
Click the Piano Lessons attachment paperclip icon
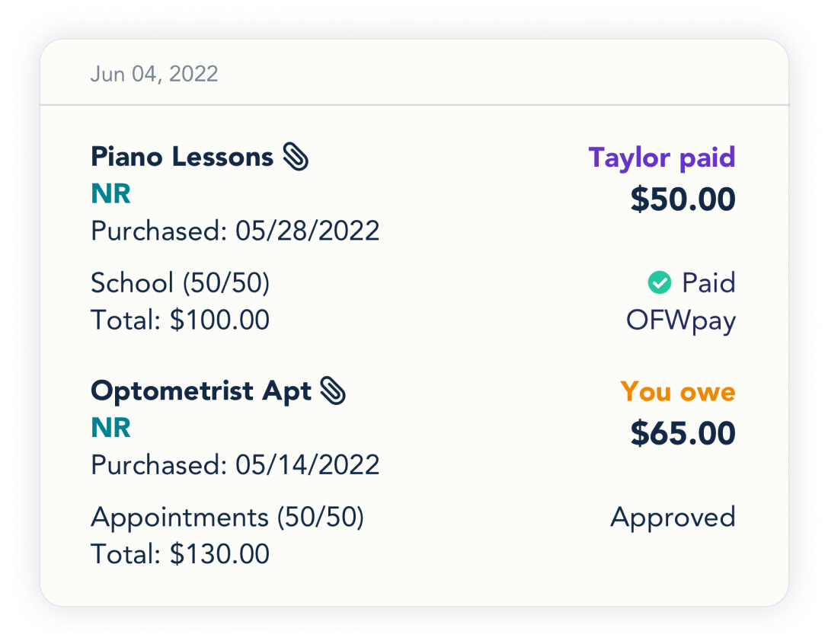(296, 158)
